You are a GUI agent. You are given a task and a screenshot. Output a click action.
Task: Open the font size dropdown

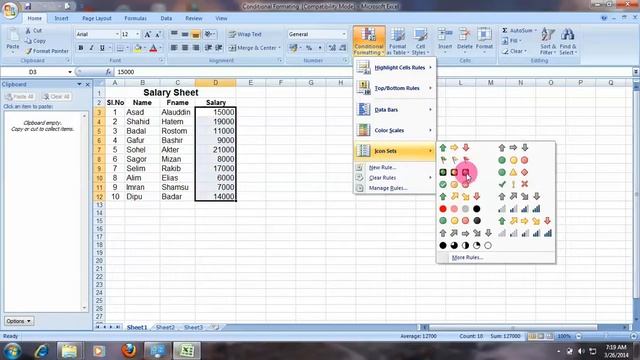pyautogui.click(x=138, y=34)
